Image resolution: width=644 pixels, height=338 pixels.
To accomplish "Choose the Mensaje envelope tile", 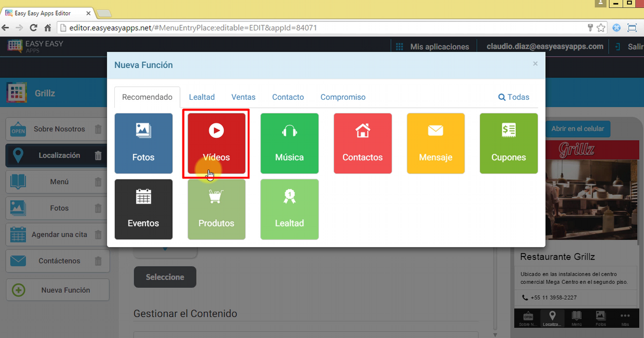I will click(435, 143).
